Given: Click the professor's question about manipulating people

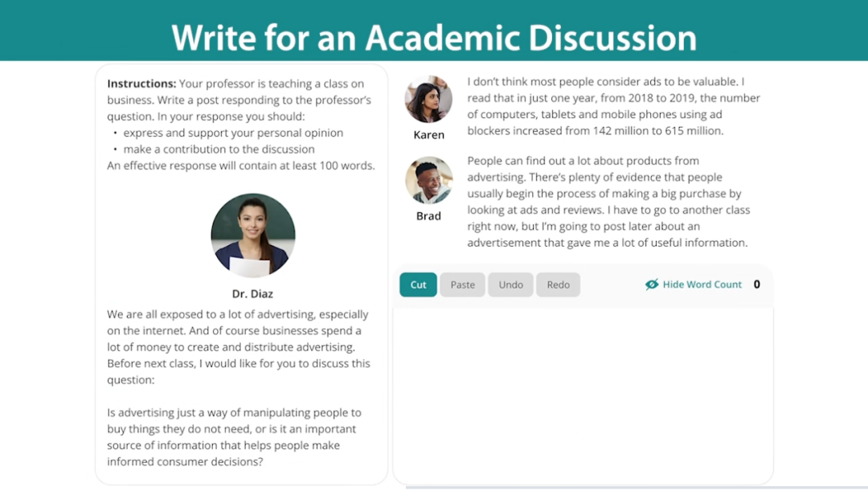Looking at the screenshot, I should point(235,437).
